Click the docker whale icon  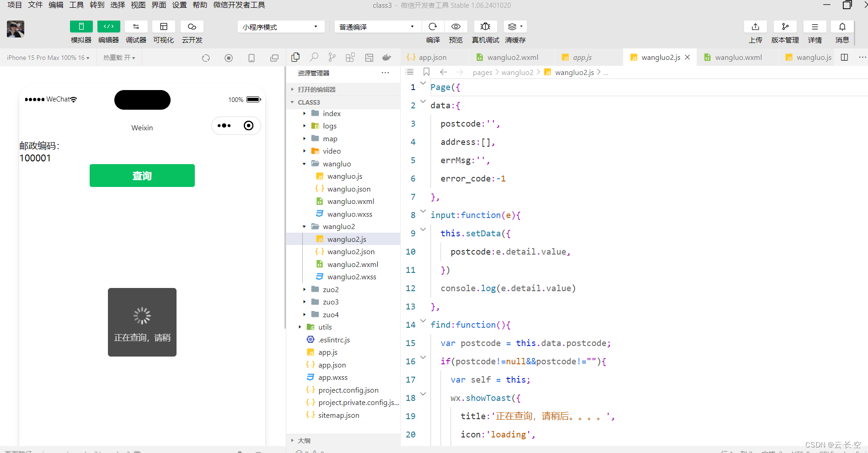click(387, 57)
